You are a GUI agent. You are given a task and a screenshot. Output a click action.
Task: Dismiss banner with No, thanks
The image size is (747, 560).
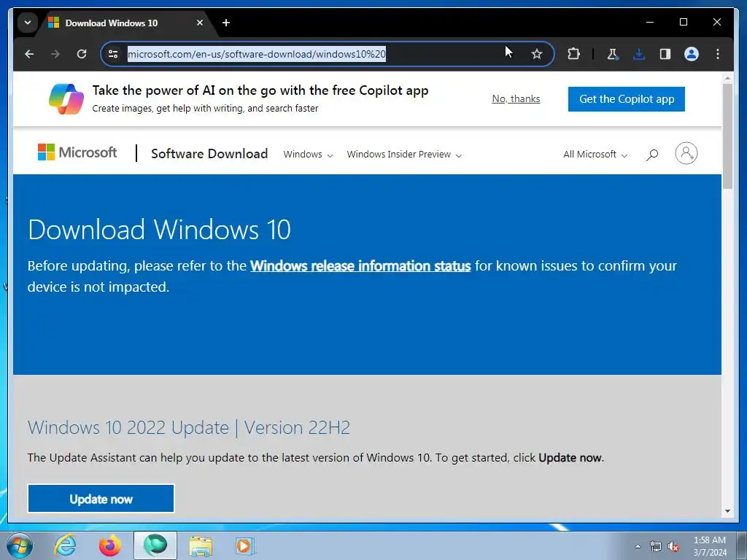tap(516, 98)
